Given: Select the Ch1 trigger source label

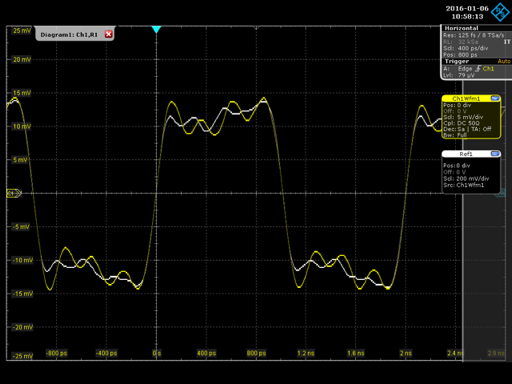Looking at the screenshot, I should [488, 69].
